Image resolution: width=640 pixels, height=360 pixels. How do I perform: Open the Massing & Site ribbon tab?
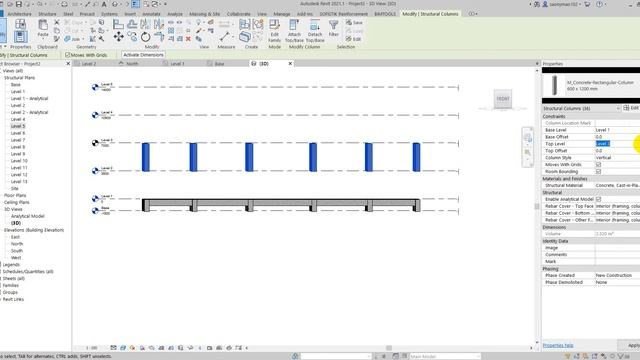[204, 14]
